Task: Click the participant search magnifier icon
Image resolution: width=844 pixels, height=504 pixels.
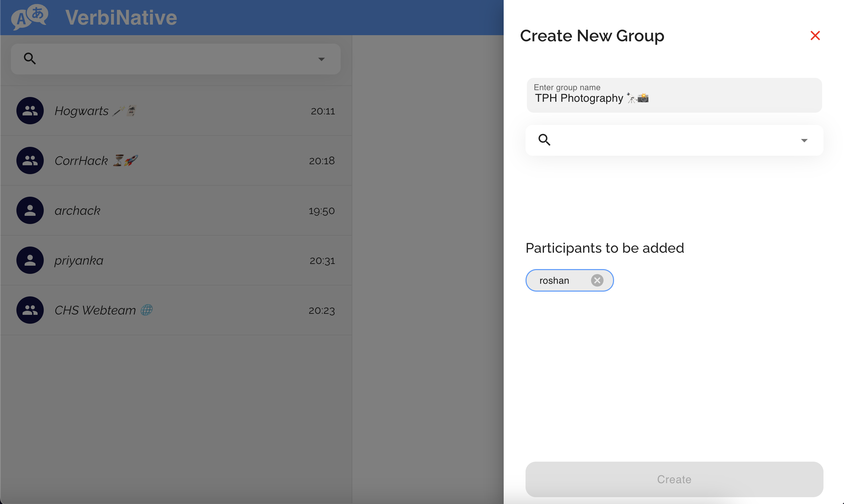Action: [544, 140]
